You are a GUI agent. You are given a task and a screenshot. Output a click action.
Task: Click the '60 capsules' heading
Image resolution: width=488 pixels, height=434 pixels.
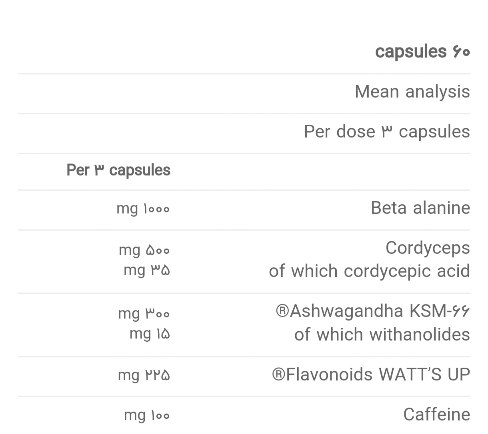click(422, 52)
